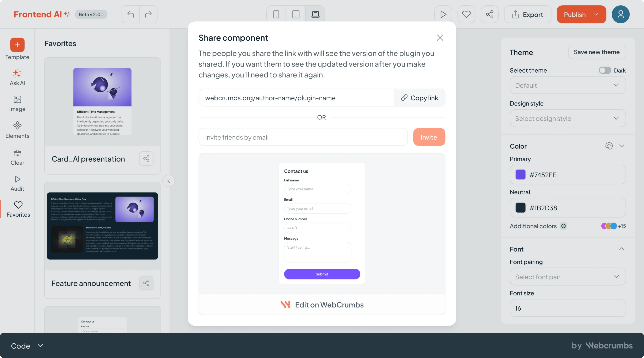Switch to tablet preview mode

coord(296,14)
